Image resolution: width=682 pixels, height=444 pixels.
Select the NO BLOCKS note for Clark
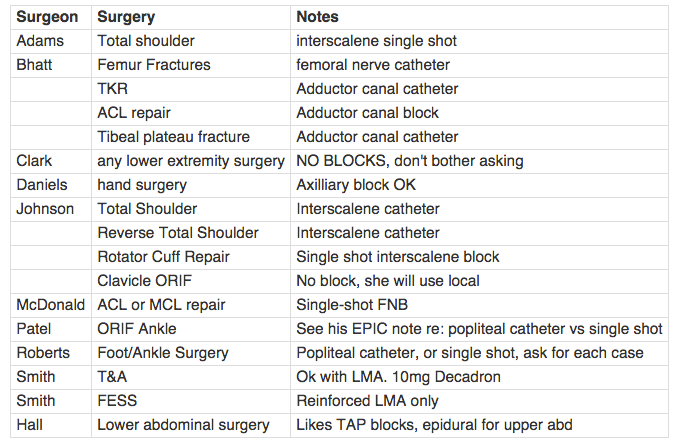click(x=479, y=161)
